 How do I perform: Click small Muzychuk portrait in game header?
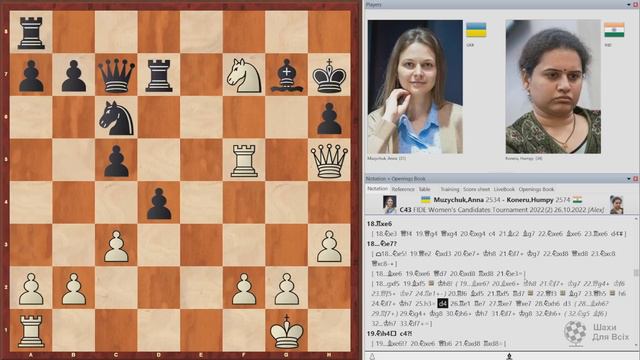point(389,204)
